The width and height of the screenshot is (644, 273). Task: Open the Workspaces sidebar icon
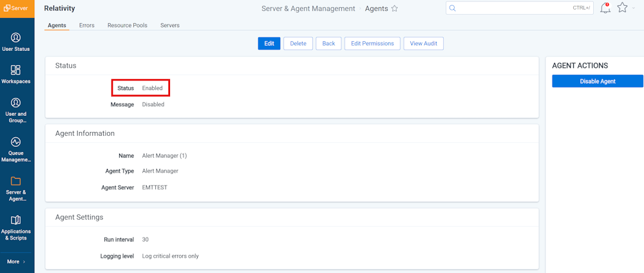point(15,70)
